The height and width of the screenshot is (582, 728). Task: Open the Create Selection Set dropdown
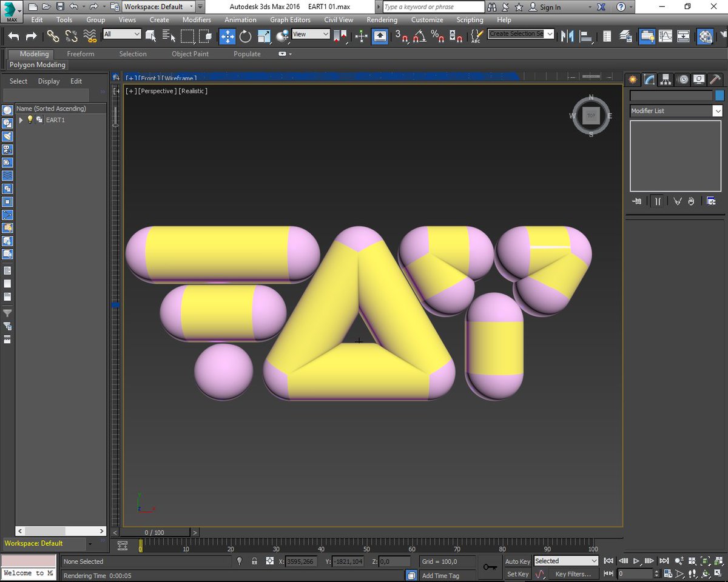coord(521,34)
